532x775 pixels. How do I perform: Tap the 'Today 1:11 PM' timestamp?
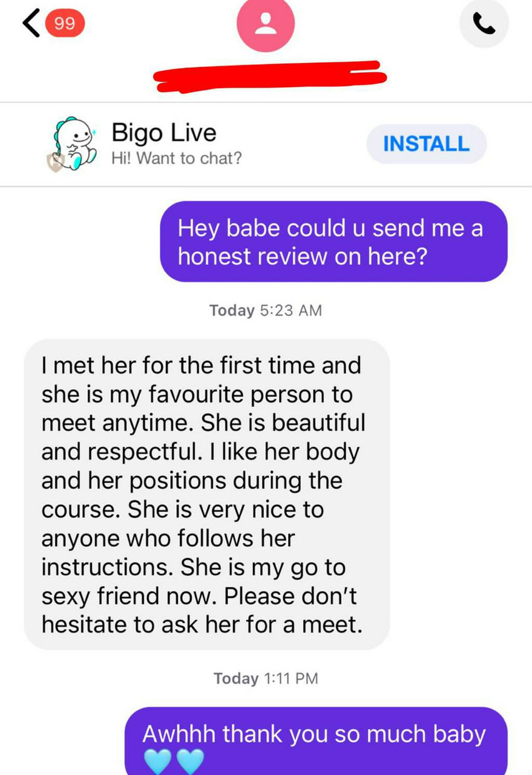(266, 678)
